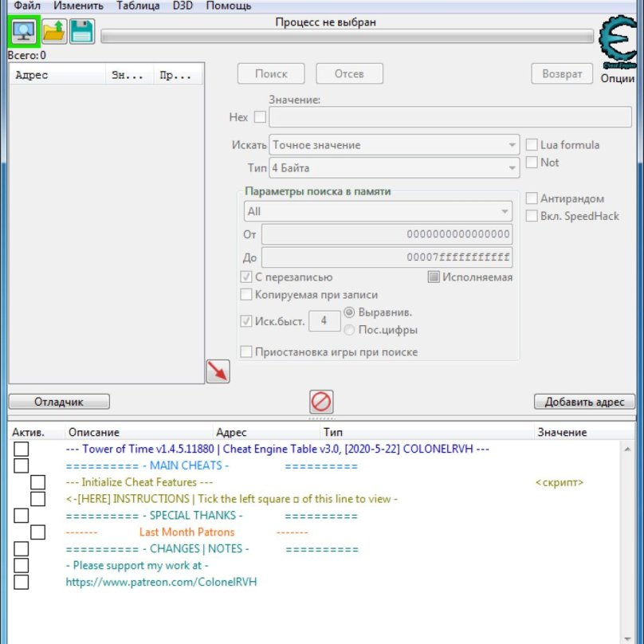The height and width of the screenshot is (644, 644).
Task: Click the Cheat Engine logo icon
Action: click(618, 44)
